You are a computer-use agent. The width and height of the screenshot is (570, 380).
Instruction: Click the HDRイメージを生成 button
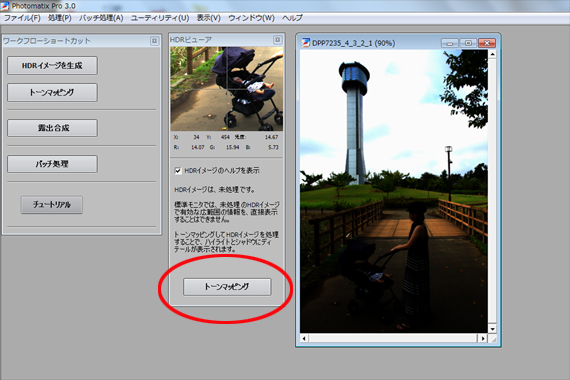(x=52, y=65)
